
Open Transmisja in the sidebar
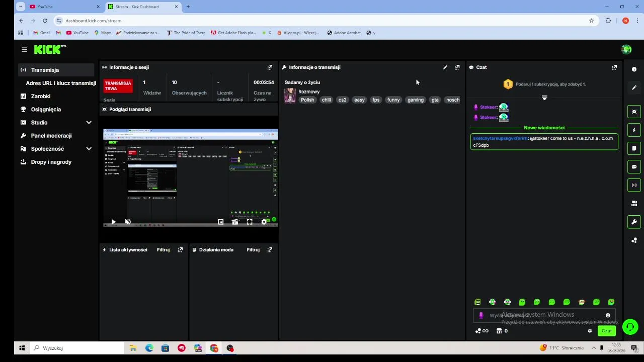click(x=56, y=70)
